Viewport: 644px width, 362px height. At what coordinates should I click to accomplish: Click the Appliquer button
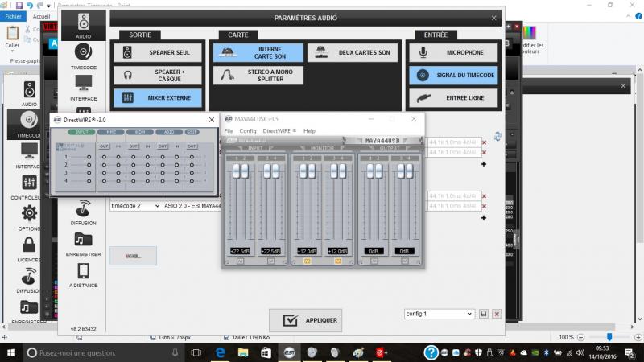(x=304, y=319)
